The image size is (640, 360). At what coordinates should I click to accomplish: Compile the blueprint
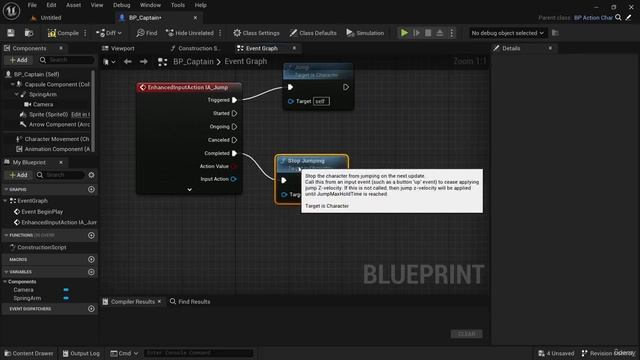(63, 33)
